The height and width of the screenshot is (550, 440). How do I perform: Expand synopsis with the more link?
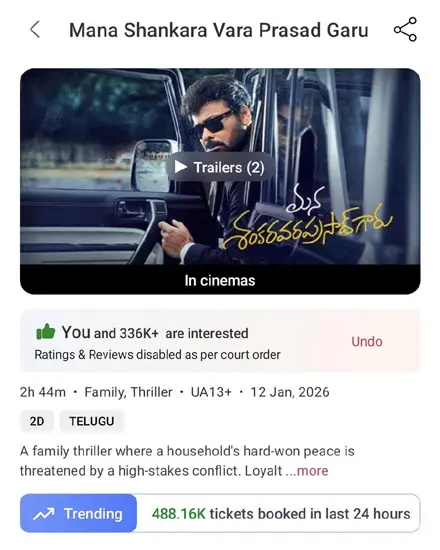(312, 471)
